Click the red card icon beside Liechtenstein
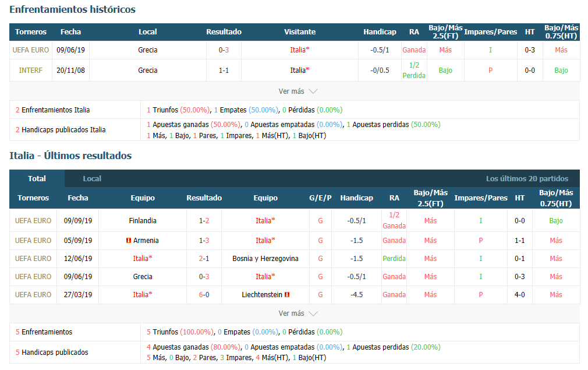The width and height of the screenshot is (588, 370). point(287,295)
